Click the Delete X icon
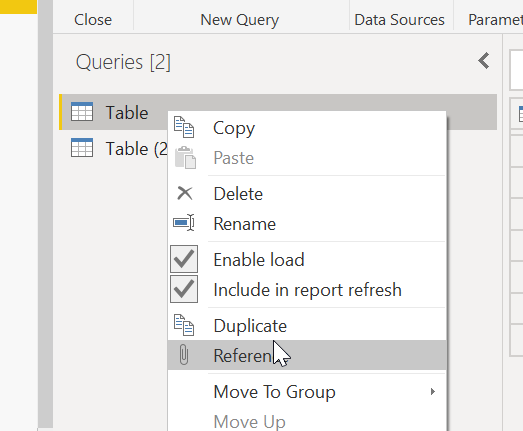The width and height of the screenshot is (523, 431). point(184,193)
